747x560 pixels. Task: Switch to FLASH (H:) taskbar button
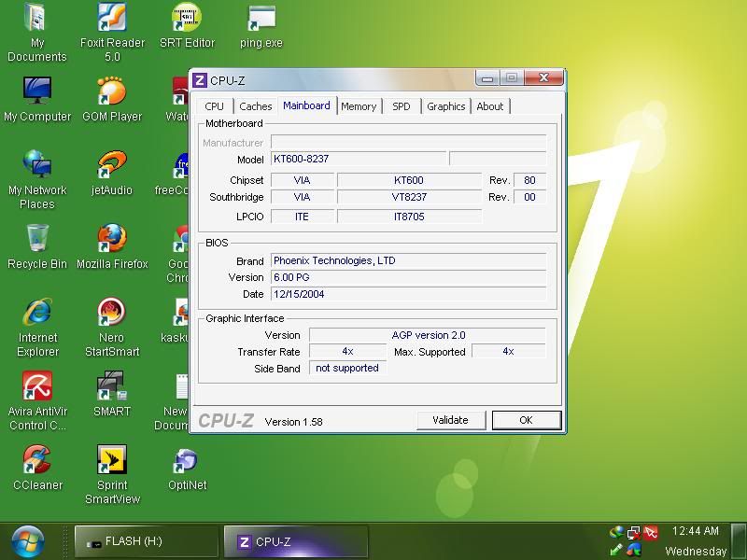click(146, 541)
